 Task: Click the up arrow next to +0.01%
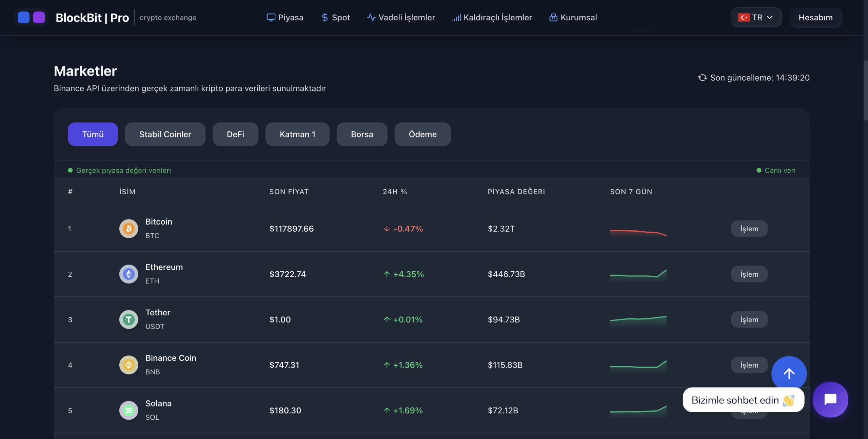[x=387, y=320]
